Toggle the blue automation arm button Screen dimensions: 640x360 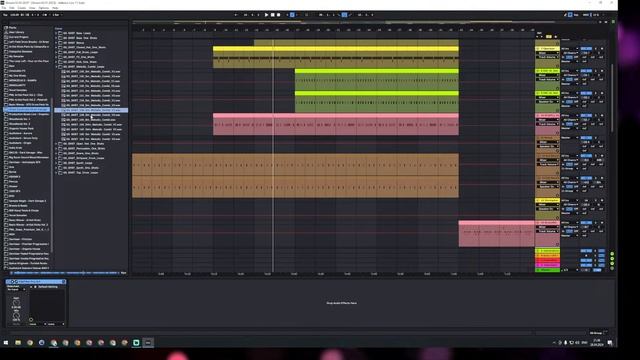tap(292, 15)
